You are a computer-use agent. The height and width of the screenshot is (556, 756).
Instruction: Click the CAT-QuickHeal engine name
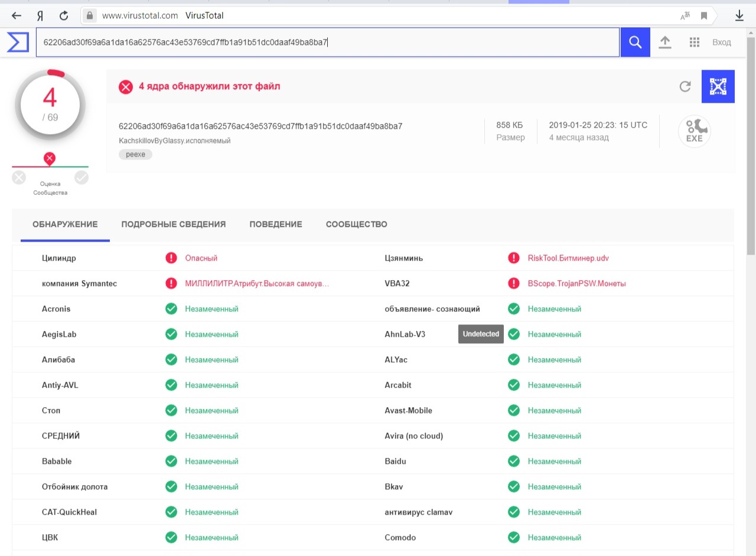tap(69, 512)
